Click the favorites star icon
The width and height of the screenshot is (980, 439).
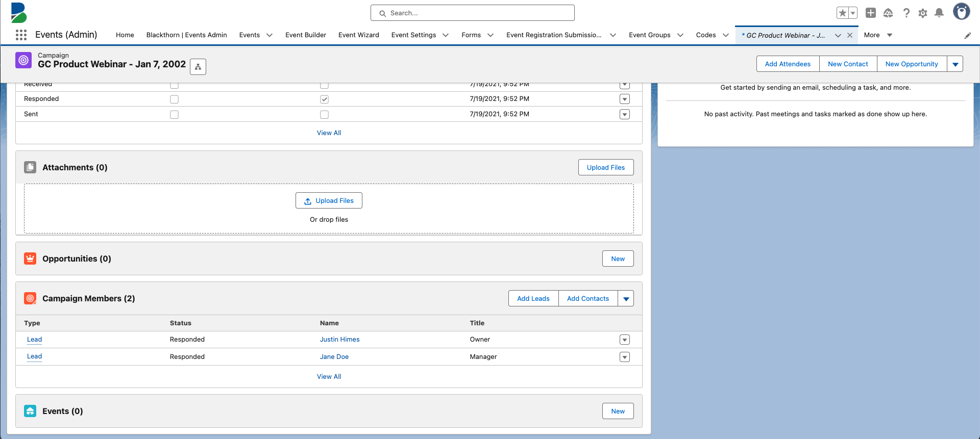[x=842, y=13]
